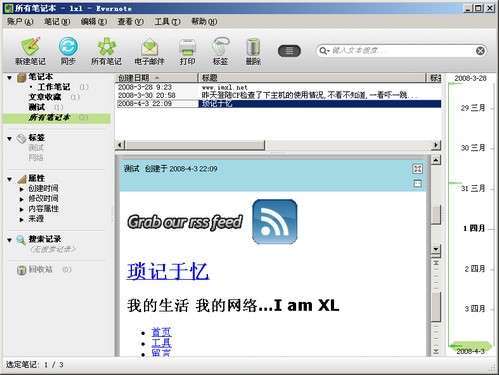Open the 回收站 recycle bin

click(x=41, y=269)
